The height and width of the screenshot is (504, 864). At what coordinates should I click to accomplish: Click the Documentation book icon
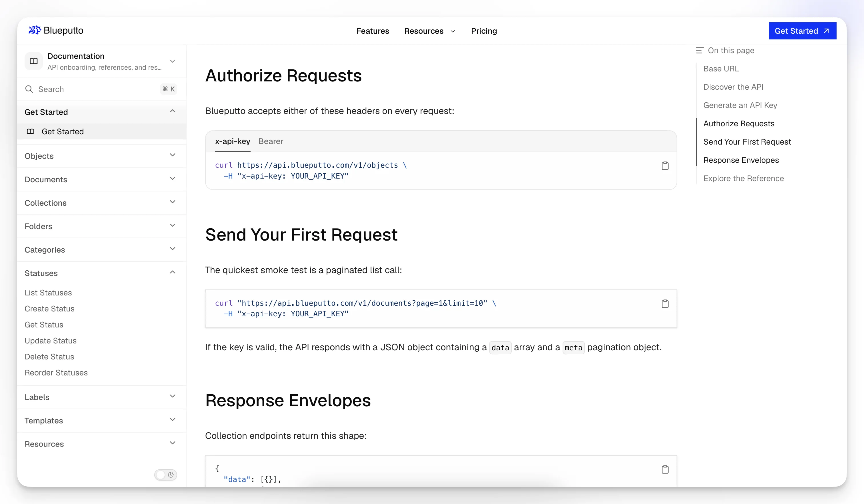[x=34, y=61]
